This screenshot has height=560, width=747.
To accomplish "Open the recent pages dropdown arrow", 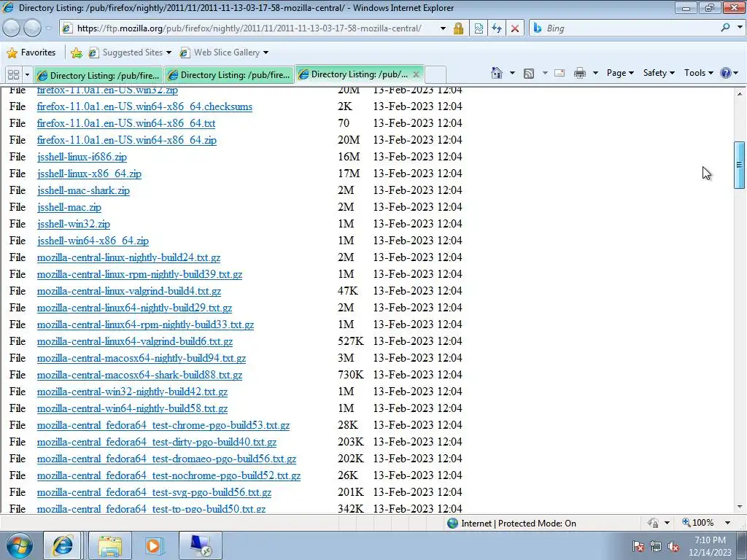I will point(49,28).
